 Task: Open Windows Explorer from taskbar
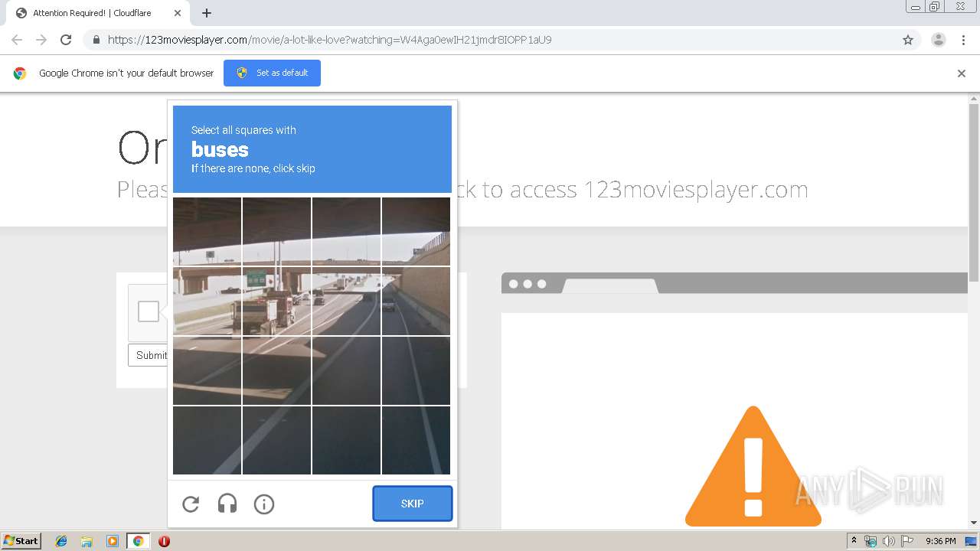[x=87, y=541]
